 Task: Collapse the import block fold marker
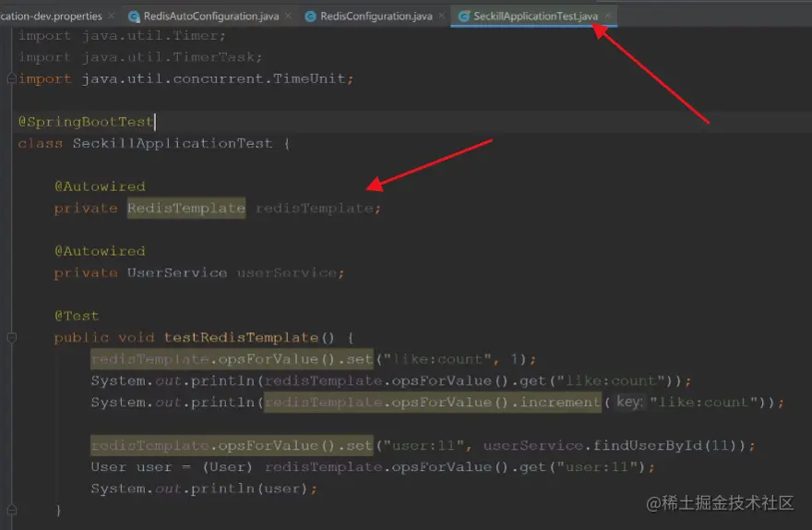coord(11,78)
